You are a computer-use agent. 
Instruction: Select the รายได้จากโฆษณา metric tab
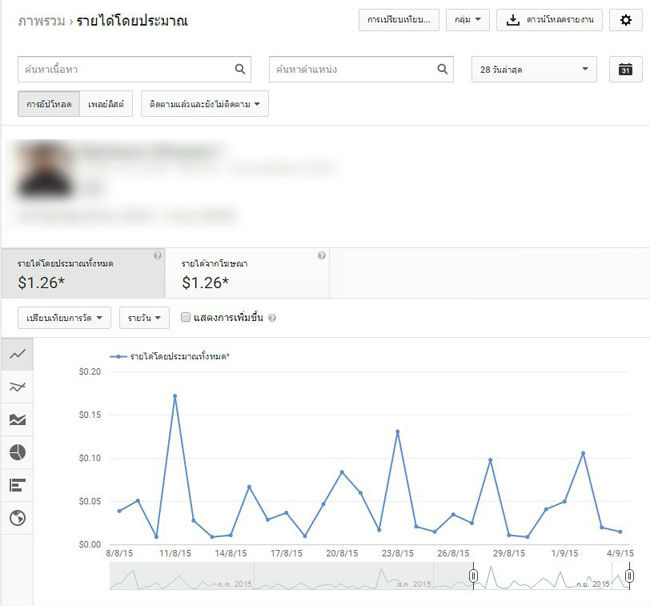pos(246,273)
